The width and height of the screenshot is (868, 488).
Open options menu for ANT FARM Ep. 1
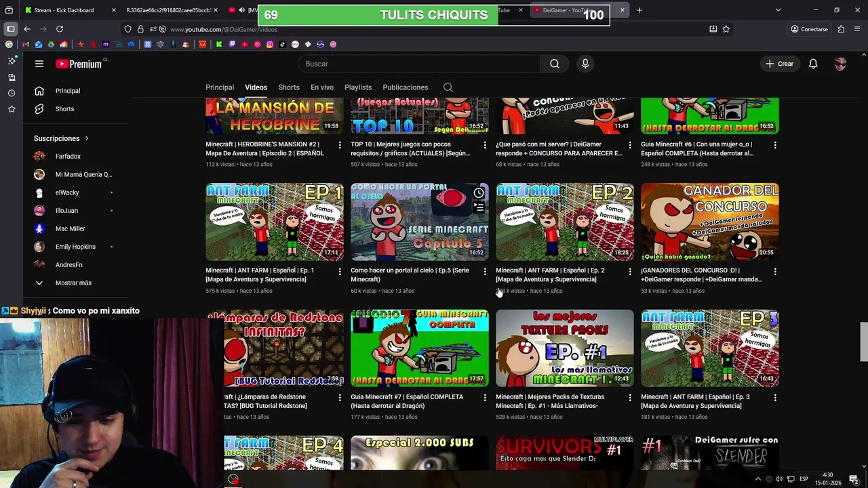tap(340, 271)
